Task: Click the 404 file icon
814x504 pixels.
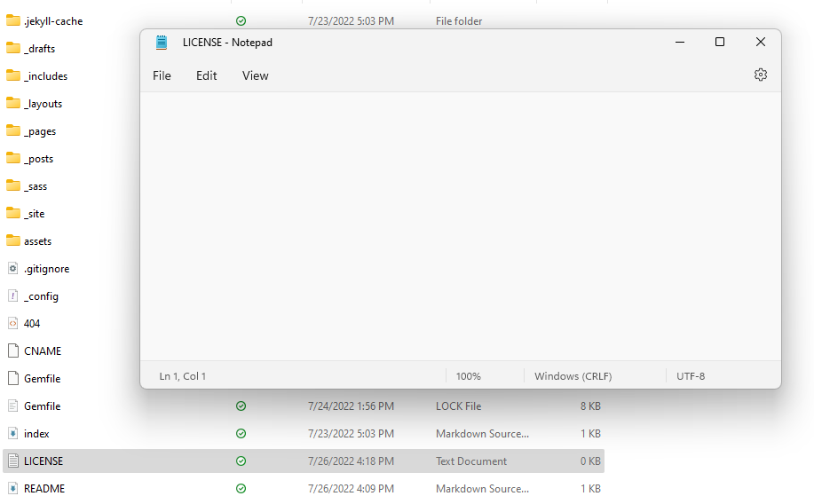Action: tap(13, 324)
